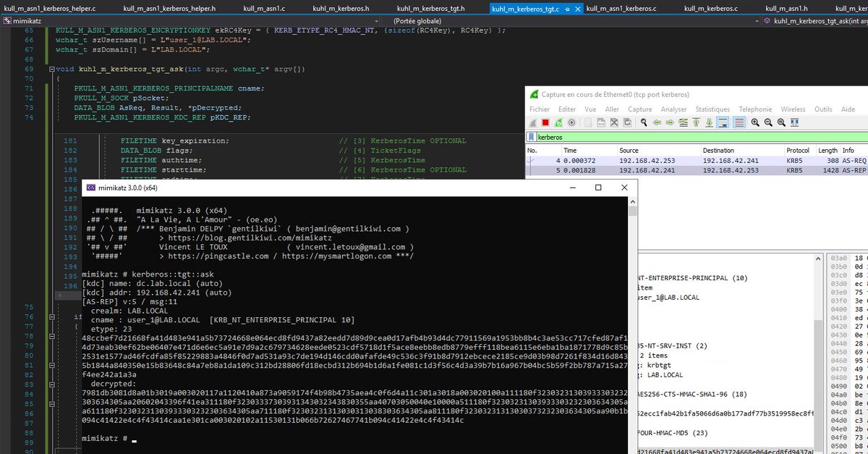
Task: Open Wireshark's Statistiques menu
Action: 715,109
